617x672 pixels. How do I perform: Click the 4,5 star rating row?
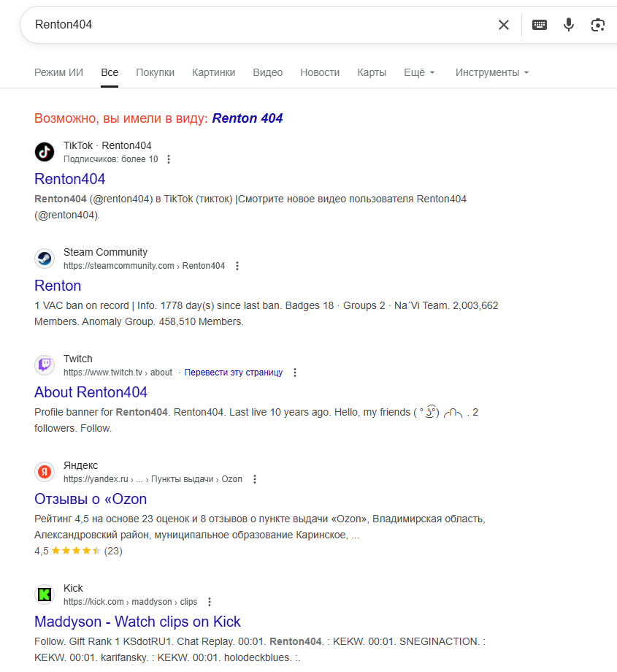[78, 551]
